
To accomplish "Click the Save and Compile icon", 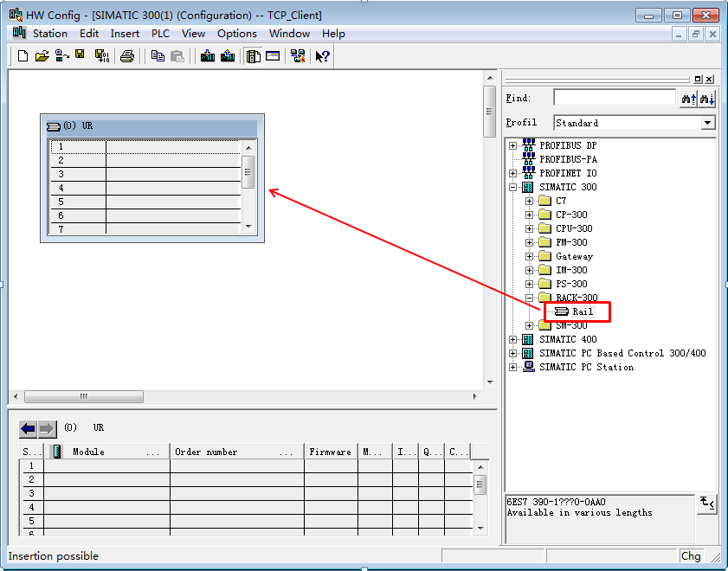I will pos(101,56).
